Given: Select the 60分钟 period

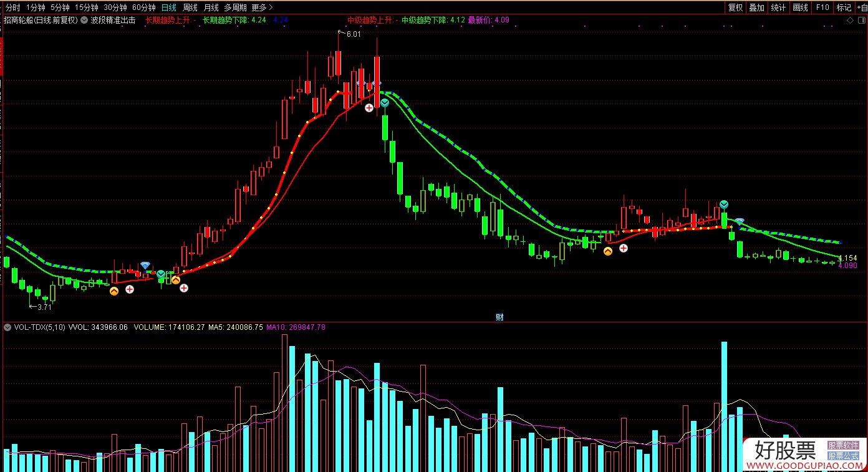Looking at the screenshot, I should pyautogui.click(x=144, y=7).
